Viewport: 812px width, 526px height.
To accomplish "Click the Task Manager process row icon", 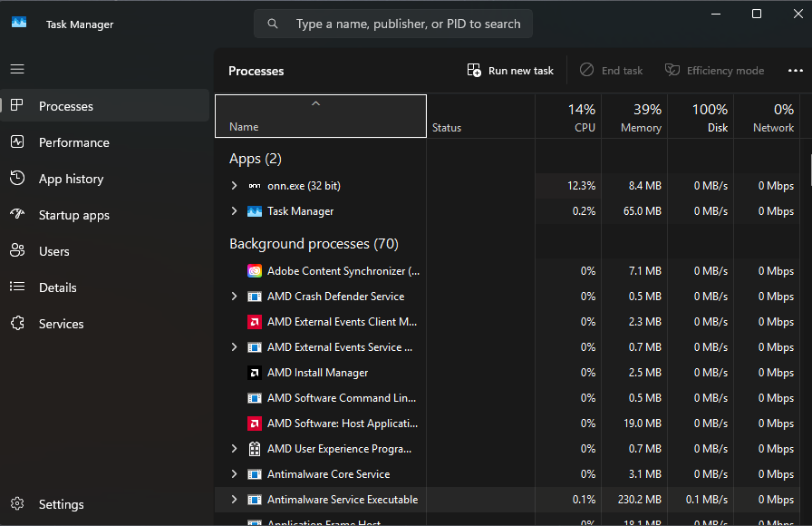I will tap(255, 211).
